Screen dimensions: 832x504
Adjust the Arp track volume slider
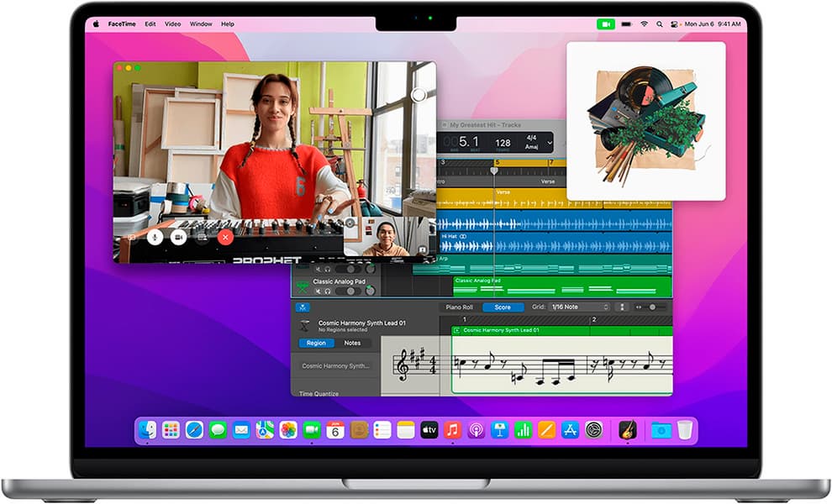pos(349,270)
